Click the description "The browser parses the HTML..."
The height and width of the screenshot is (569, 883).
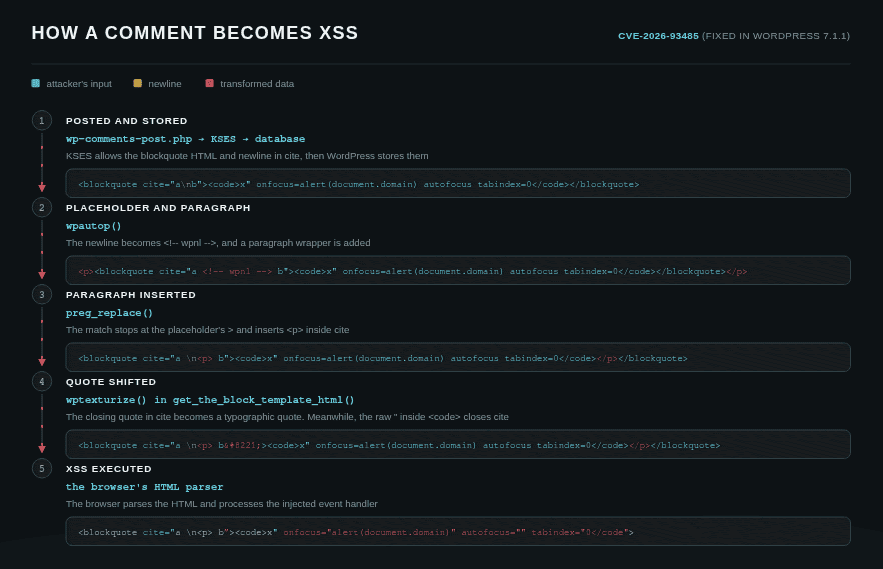click(x=221, y=504)
